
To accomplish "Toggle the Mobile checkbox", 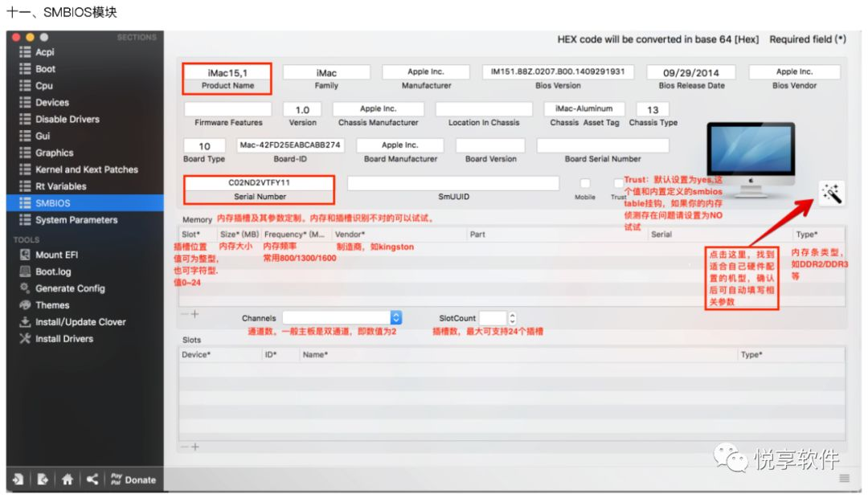I will click(x=584, y=183).
